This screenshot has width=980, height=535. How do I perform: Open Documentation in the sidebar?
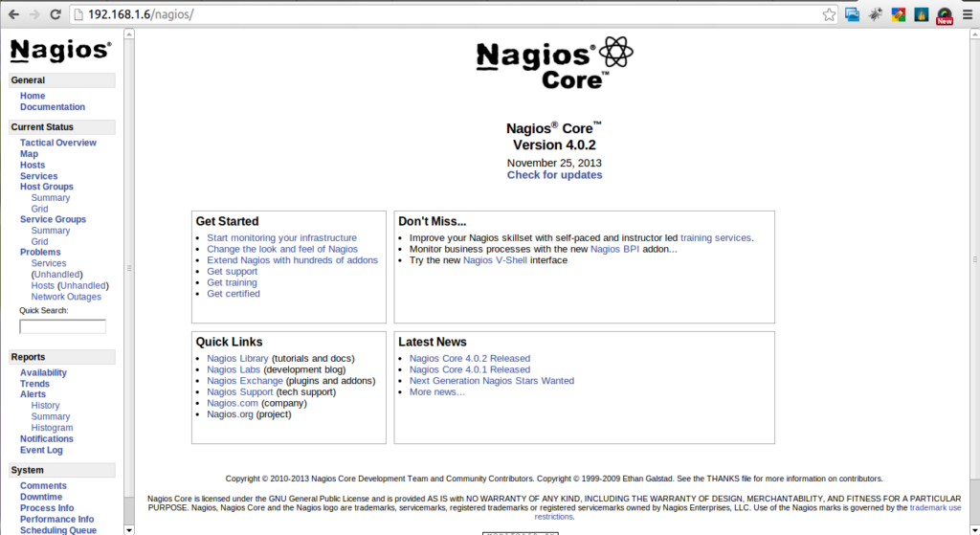coord(53,107)
